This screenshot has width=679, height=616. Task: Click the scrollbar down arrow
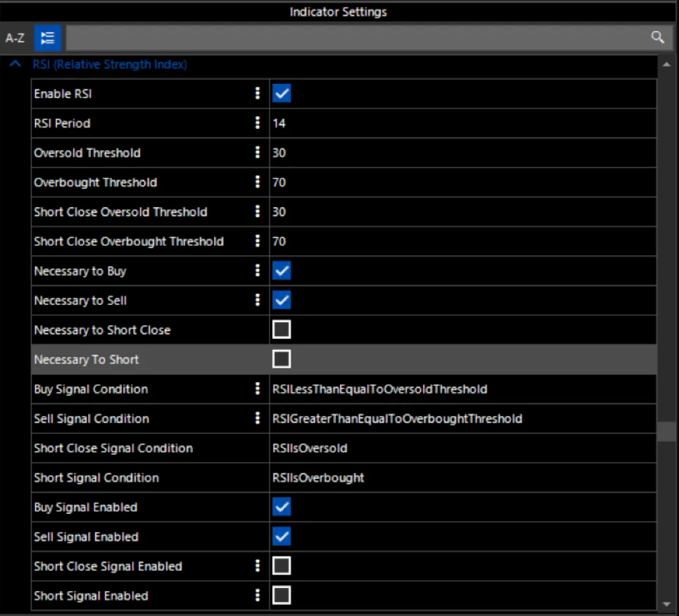click(666, 604)
